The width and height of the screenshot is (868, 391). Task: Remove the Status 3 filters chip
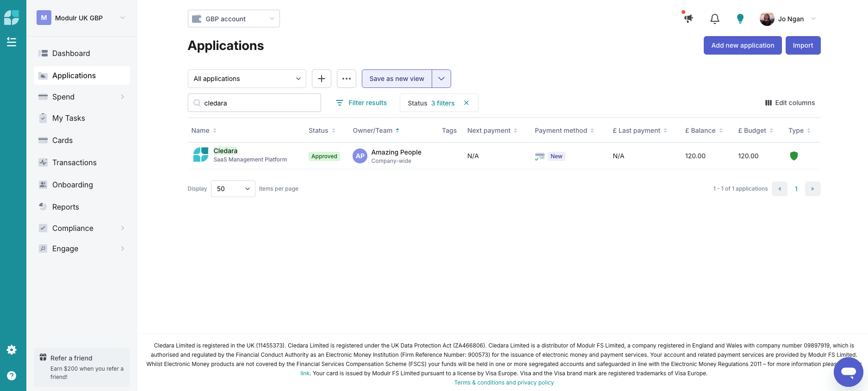pos(466,103)
